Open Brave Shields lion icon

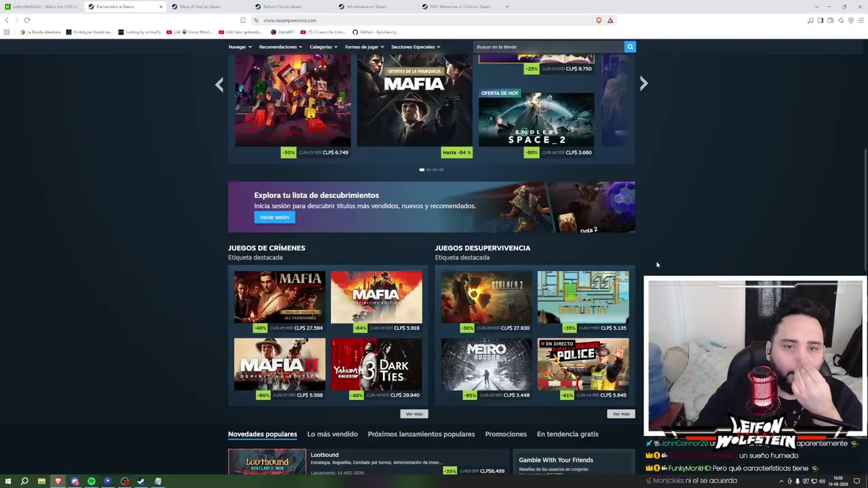tap(599, 20)
